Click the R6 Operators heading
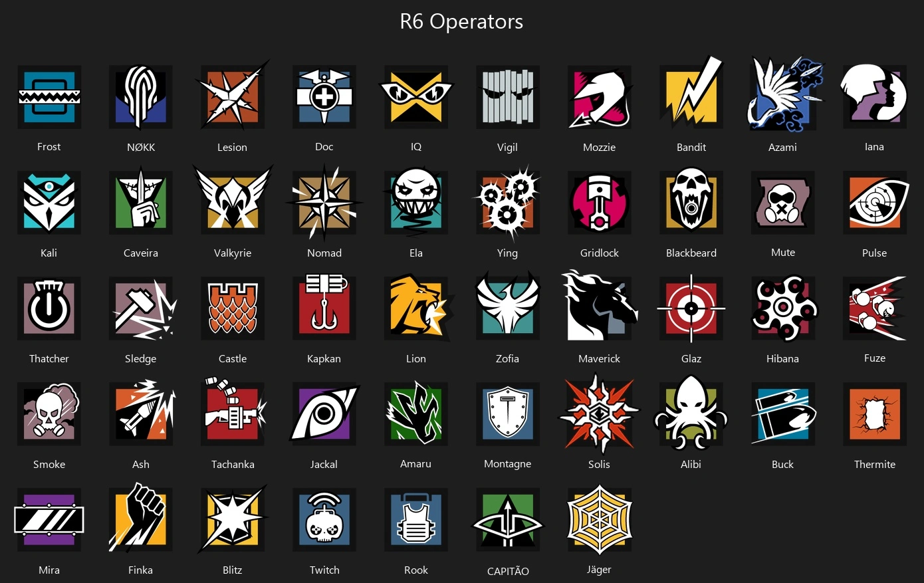The height and width of the screenshot is (583, 924). click(x=461, y=21)
